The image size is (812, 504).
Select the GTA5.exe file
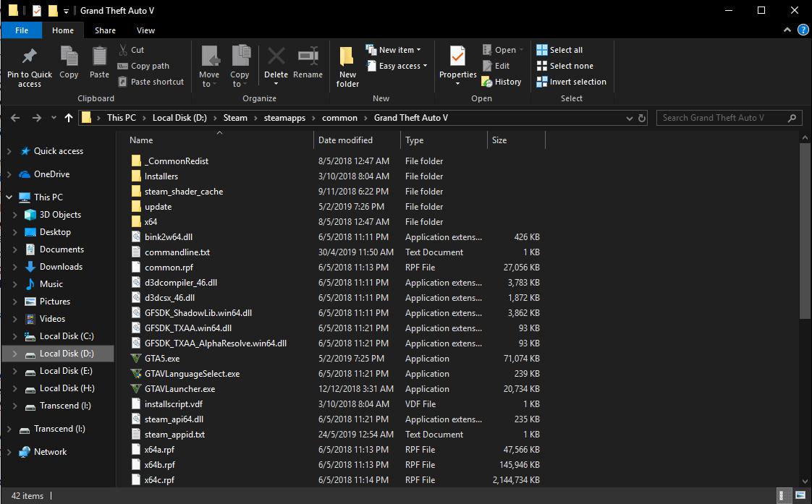click(162, 359)
